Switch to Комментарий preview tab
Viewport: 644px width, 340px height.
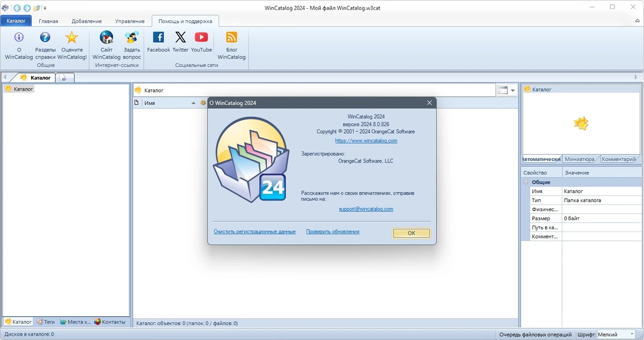[x=619, y=159]
